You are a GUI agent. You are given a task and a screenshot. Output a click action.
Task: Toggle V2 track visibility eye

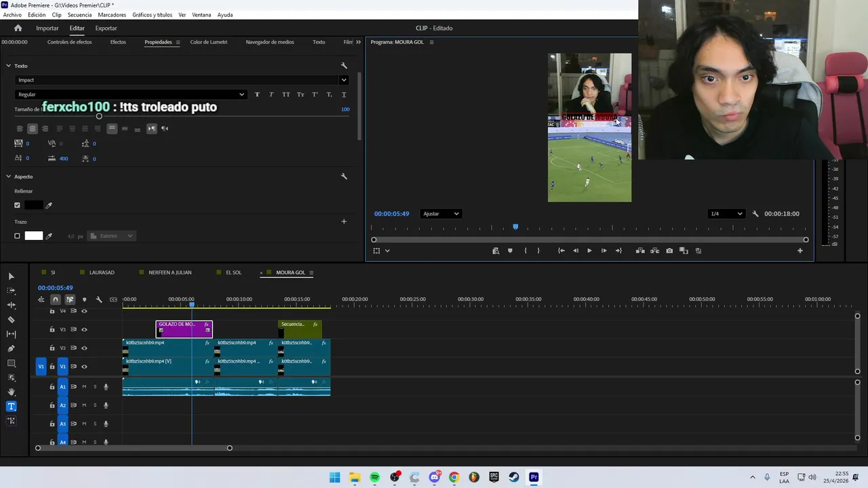click(x=84, y=348)
